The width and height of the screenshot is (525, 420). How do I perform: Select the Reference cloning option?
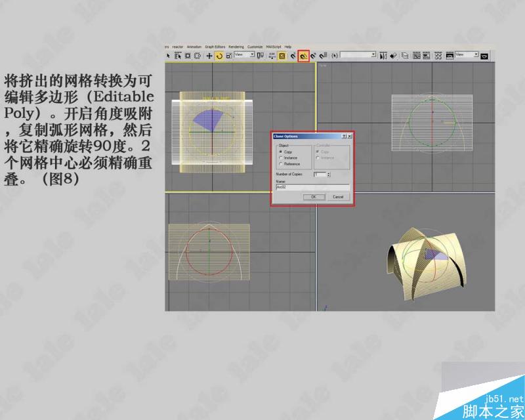(280, 164)
